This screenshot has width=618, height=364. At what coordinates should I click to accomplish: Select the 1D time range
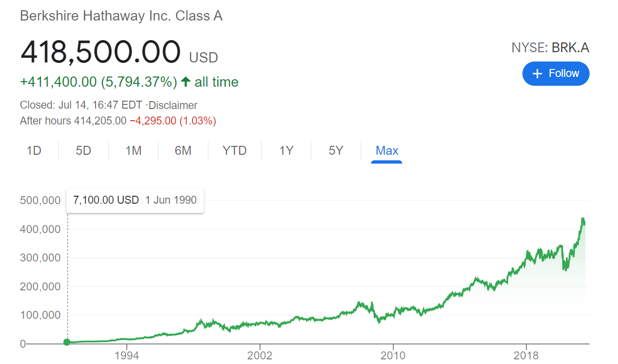(34, 150)
